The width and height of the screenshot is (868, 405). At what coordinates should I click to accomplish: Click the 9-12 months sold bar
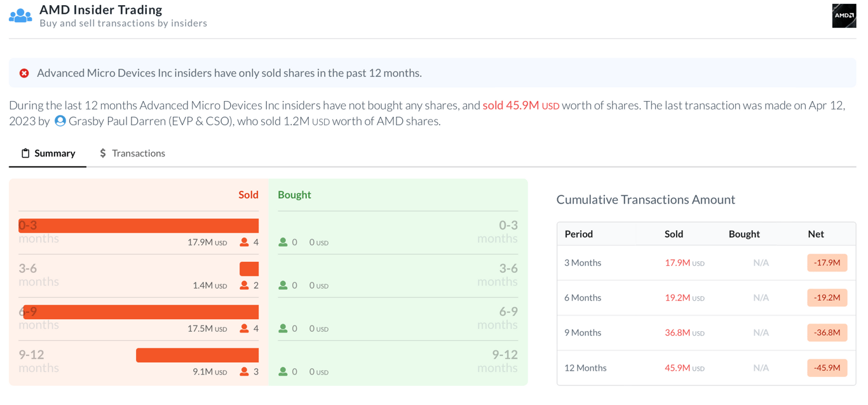[197, 355]
